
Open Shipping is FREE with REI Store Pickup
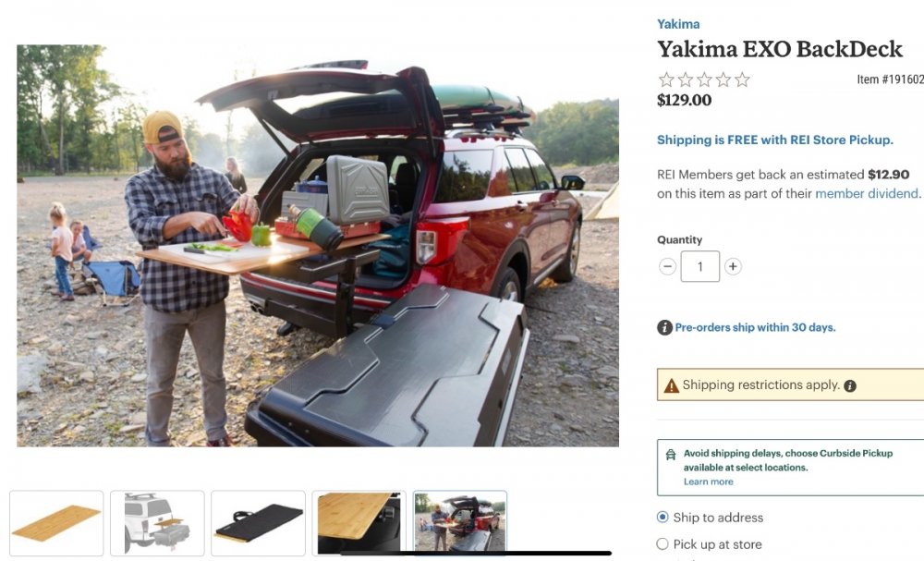tap(775, 140)
